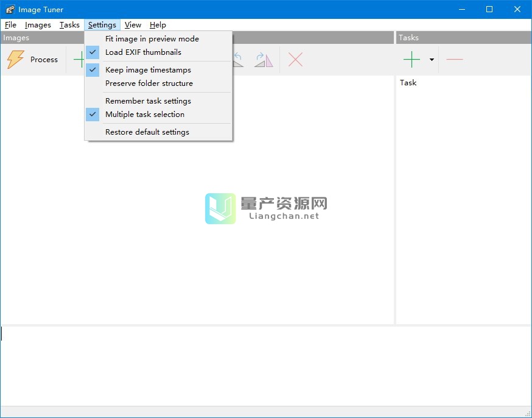The height and width of the screenshot is (418, 532).
Task: Click the green add images plus icon
Action: click(79, 60)
